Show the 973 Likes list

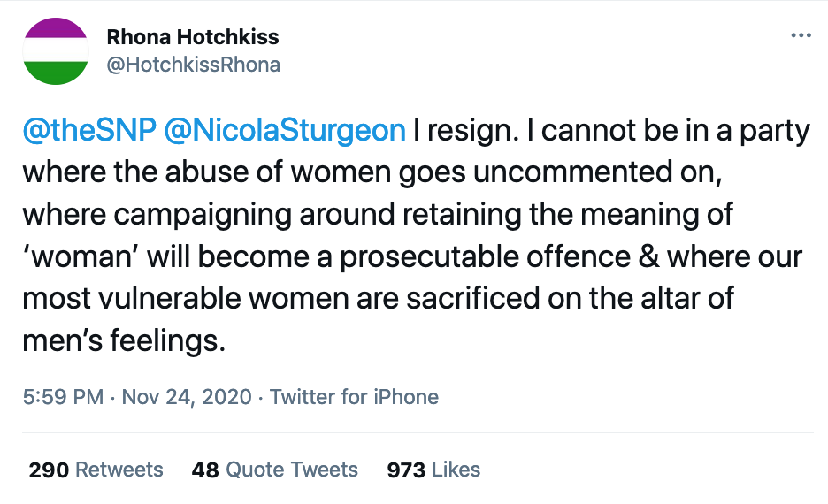433,470
